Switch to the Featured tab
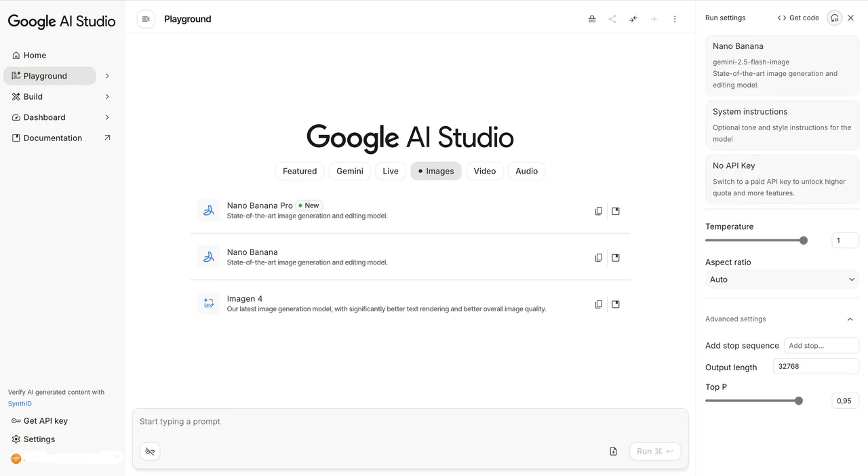Screen dimensions: 868x476 [x=300, y=171]
